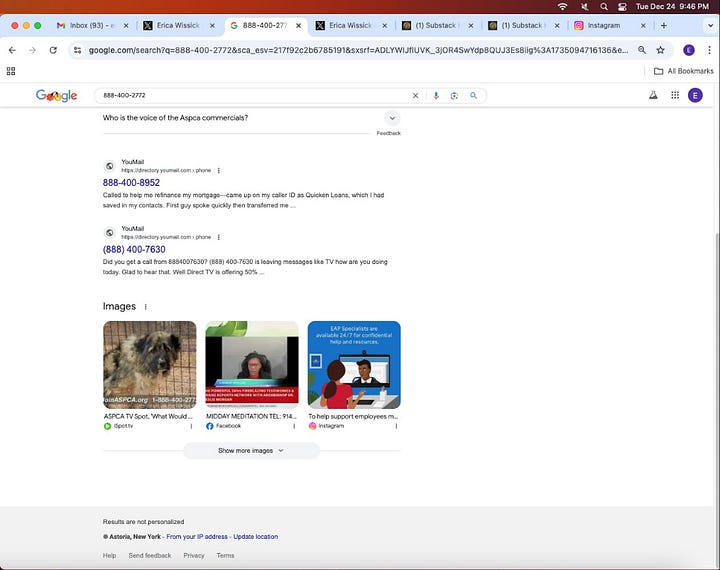Image resolution: width=720 pixels, height=570 pixels.
Task: Click the date and time in menu bar
Action: click(672, 6)
